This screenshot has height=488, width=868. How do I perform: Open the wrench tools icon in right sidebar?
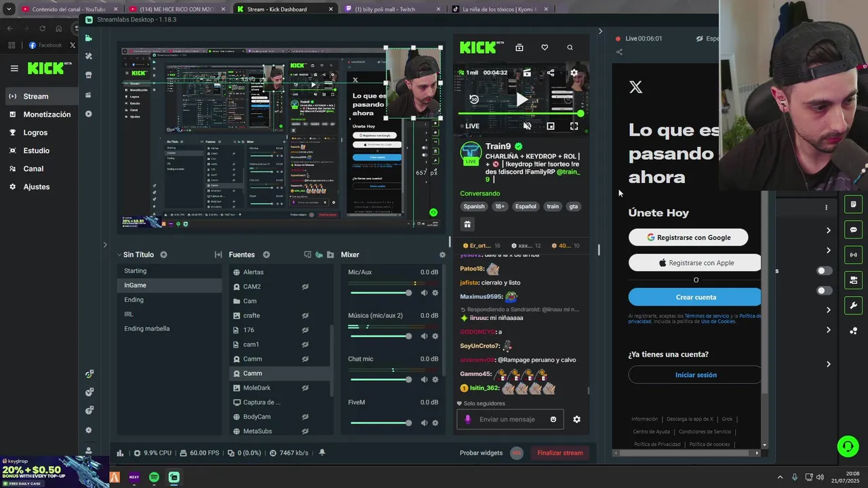pos(853,305)
